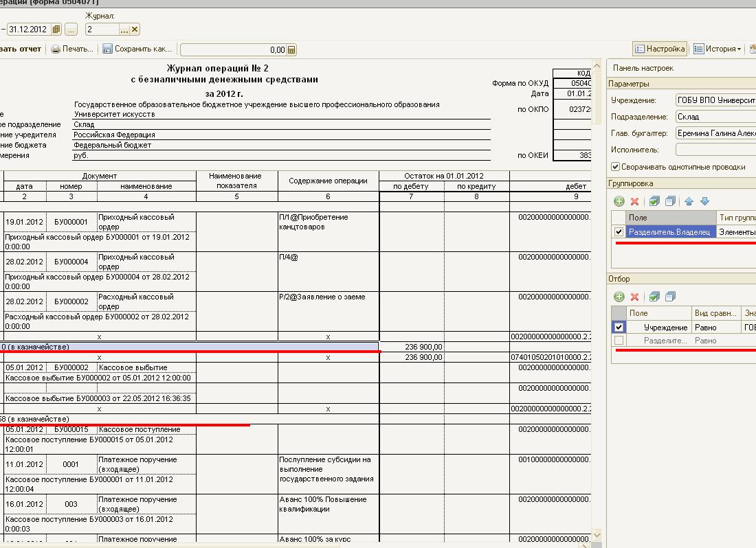Click the Учреждение parameter field
This screenshot has width=756, height=548.
coord(715,100)
